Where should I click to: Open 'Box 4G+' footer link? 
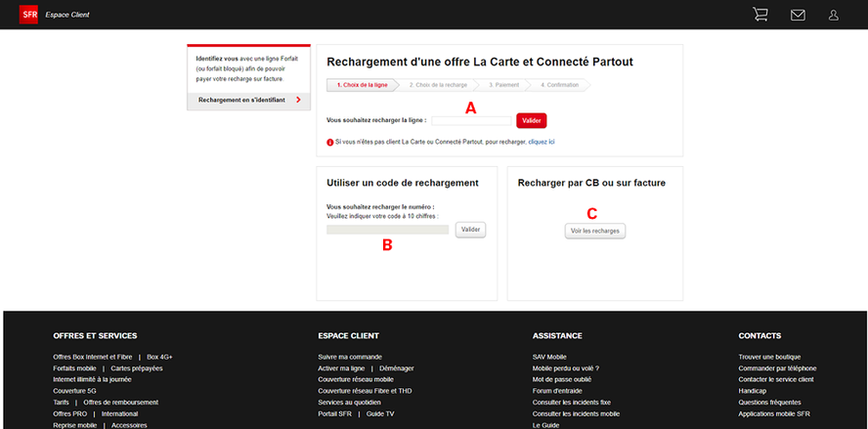click(x=159, y=357)
